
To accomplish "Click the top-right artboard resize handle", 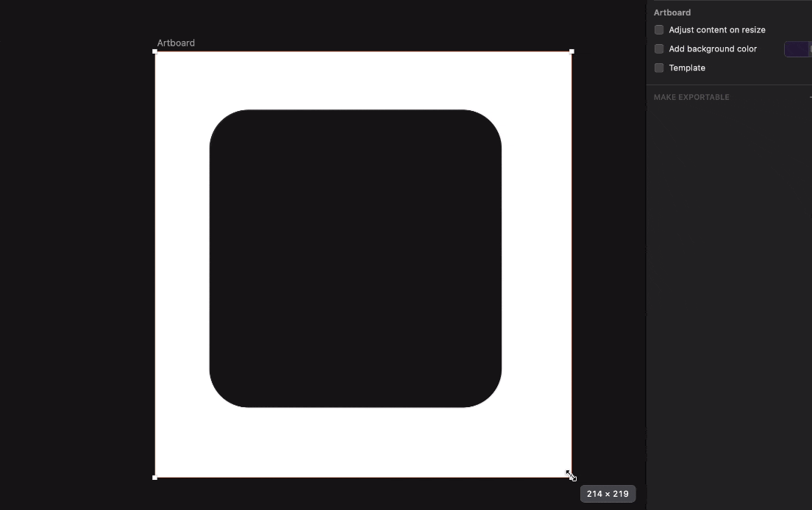I will [x=571, y=51].
